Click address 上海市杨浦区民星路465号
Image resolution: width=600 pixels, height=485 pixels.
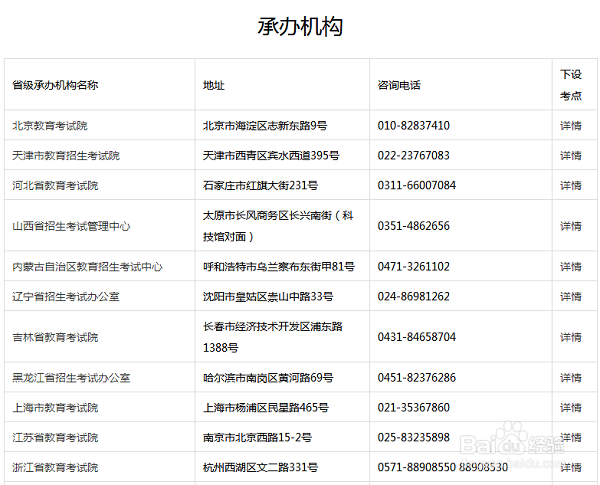pos(266,407)
